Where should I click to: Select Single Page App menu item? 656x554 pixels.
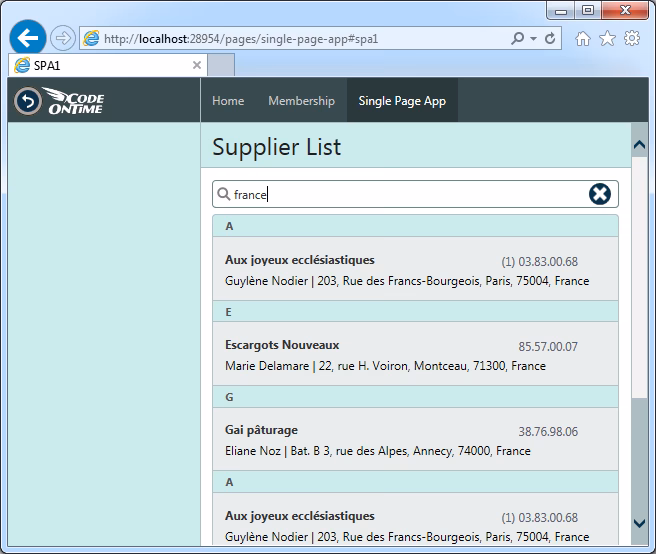coord(402,100)
